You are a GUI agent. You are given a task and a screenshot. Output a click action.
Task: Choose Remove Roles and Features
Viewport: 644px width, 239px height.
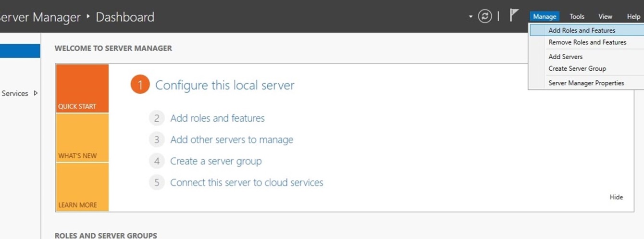(586, 42)
